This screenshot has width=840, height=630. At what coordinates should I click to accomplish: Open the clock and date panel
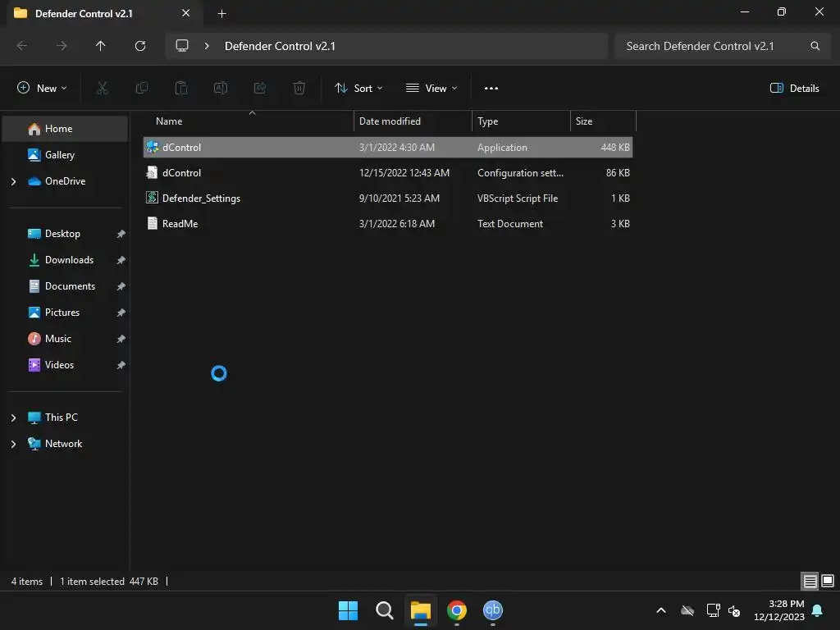(x=779, y=610)
